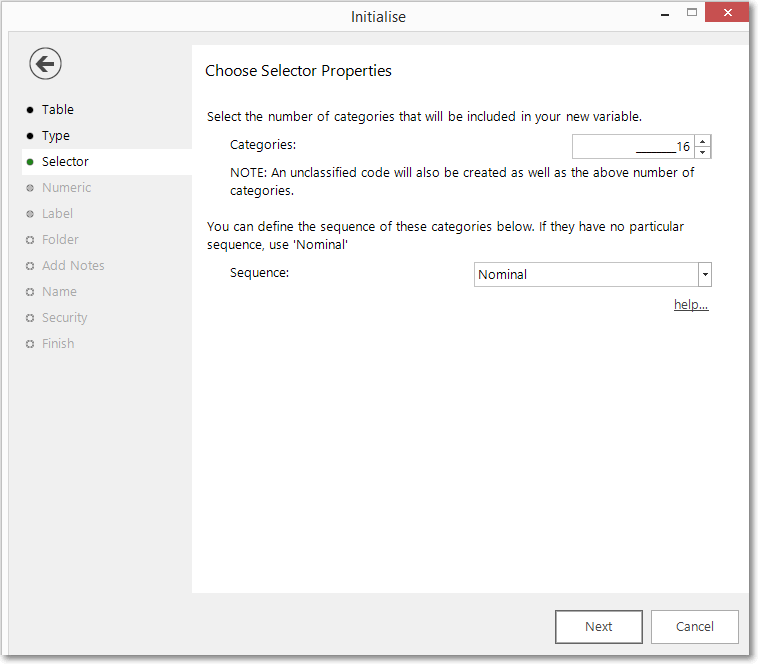Go back using the circled arrow icon
Viewport: 758px width, 664px height.
[45, 63]
